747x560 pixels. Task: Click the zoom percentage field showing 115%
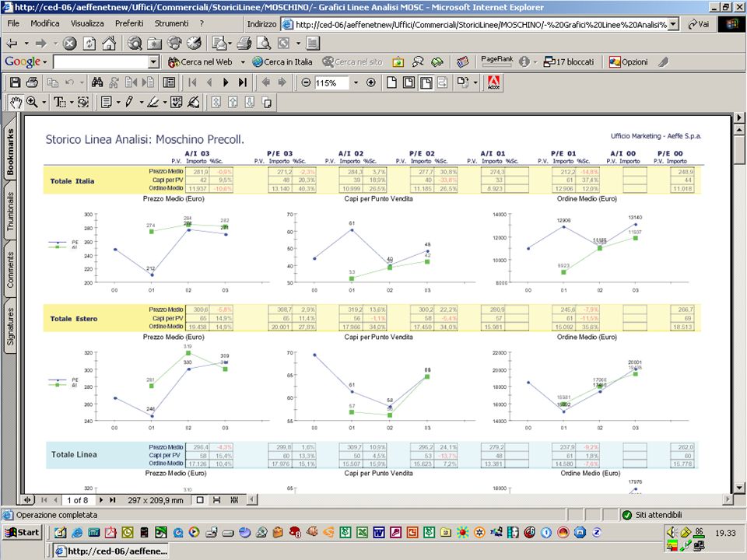pos(331,83)
